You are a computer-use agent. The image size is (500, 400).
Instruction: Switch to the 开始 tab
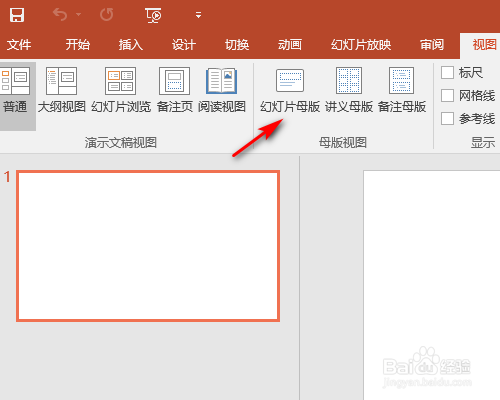(78, 44)
